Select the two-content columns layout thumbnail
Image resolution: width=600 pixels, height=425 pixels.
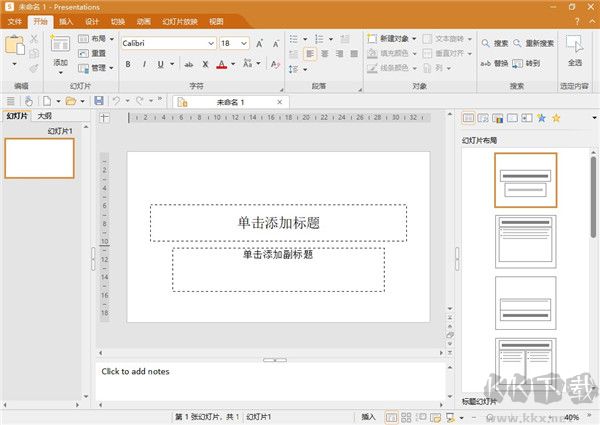coord(525,361)
